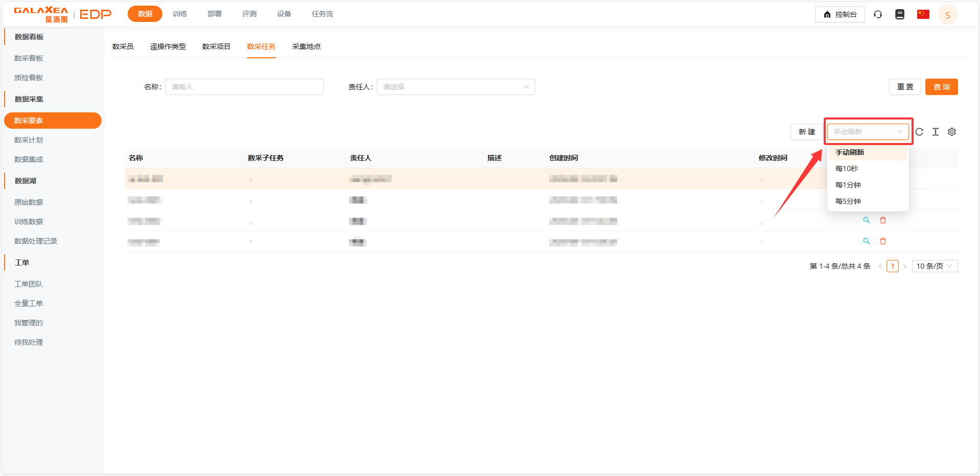Click the table density icon
This screenshot has width=980, height=476.
point(936,132)
